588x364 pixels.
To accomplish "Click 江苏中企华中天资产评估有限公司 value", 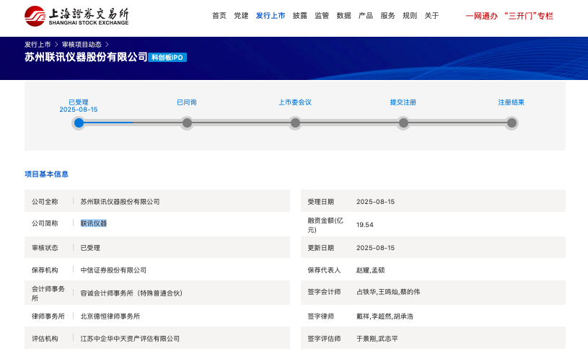I will [130, 339].
